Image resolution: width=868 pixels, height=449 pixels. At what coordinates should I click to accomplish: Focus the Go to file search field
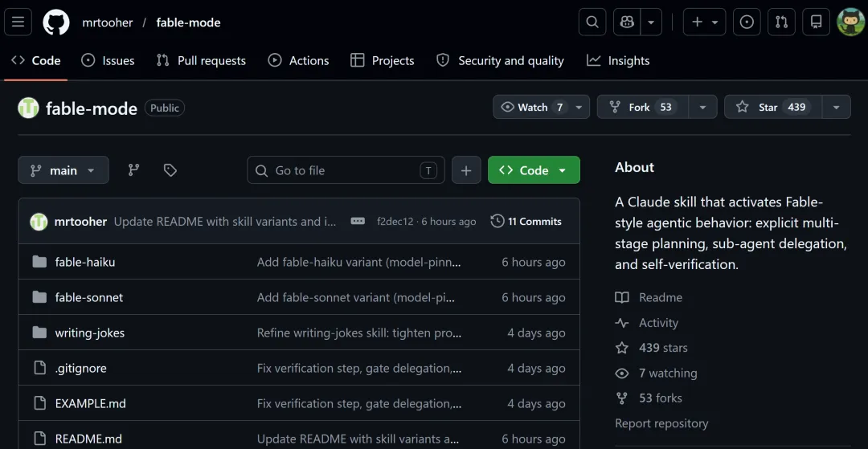(x=346, y=170)
